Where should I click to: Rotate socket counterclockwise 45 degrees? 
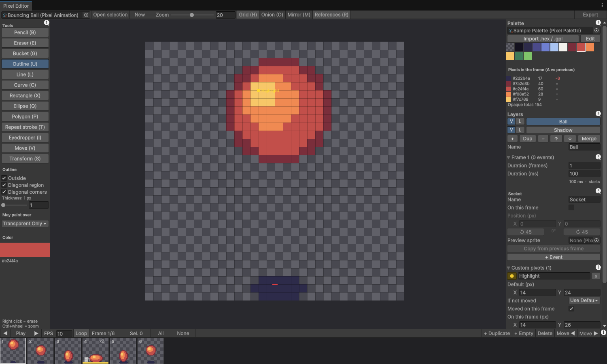tap(526, 232)
